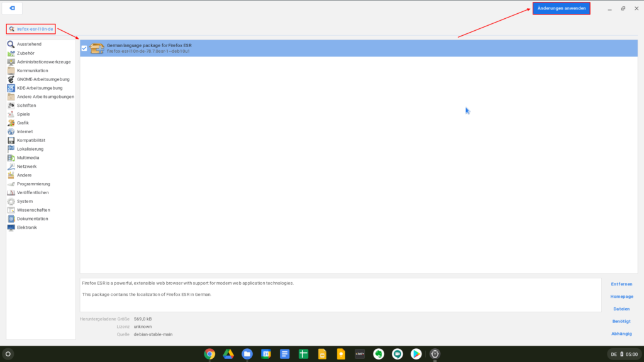Click the package description text box

point(340,295)
